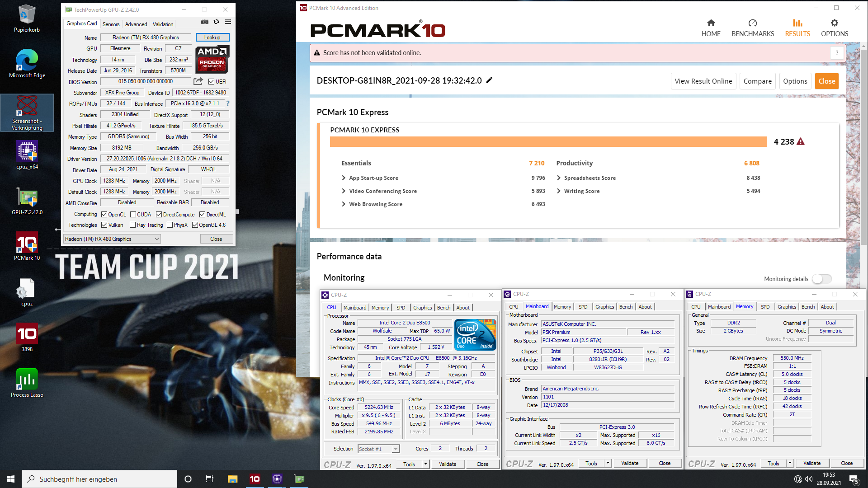The height and width of the screenshot is (488, 868).
Task: Take a GPU-Z screenshot with camera icon
Action: click(205, 22)
